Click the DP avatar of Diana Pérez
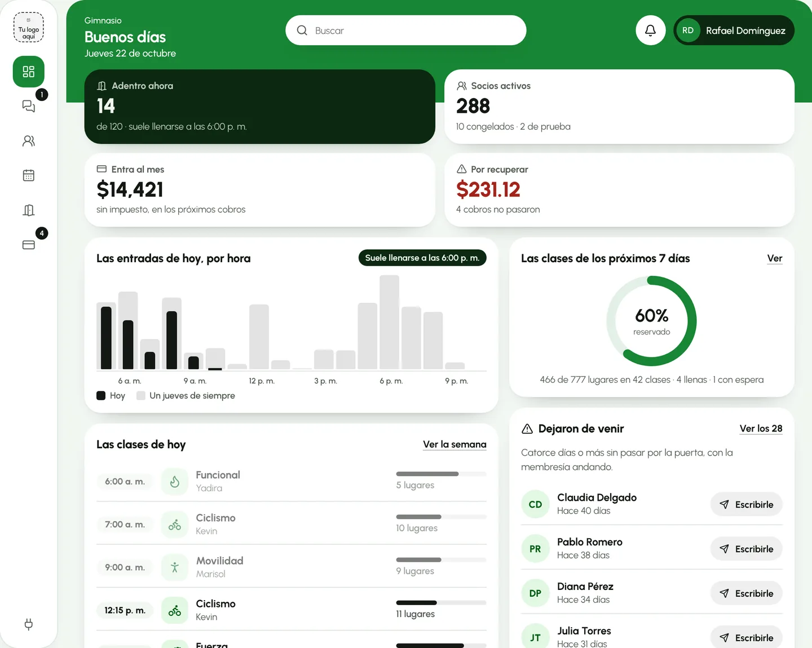The height and width of the screenshot is (648, 812). click(535, 593)
